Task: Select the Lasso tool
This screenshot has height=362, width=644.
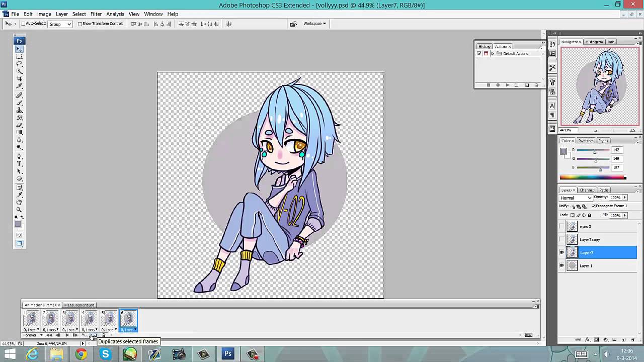Action: tap(19, 64)
